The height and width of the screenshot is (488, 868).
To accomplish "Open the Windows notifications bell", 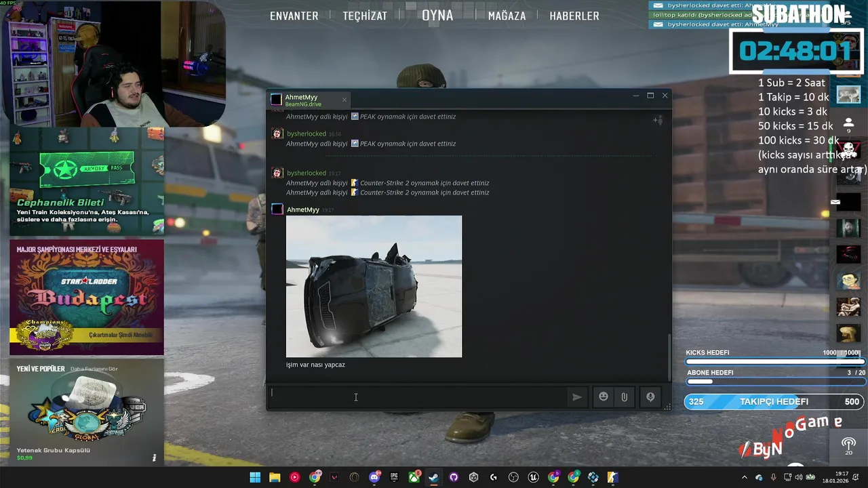I will 856,477.
